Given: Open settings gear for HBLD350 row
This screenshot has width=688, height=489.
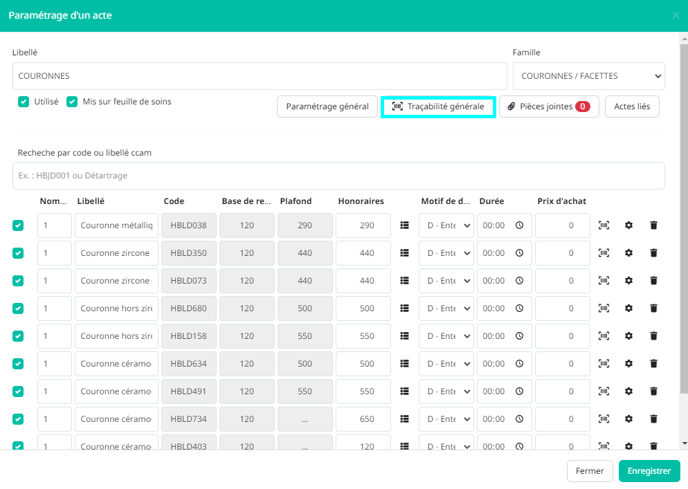Looking at the screenshot, I should [629, 253].
